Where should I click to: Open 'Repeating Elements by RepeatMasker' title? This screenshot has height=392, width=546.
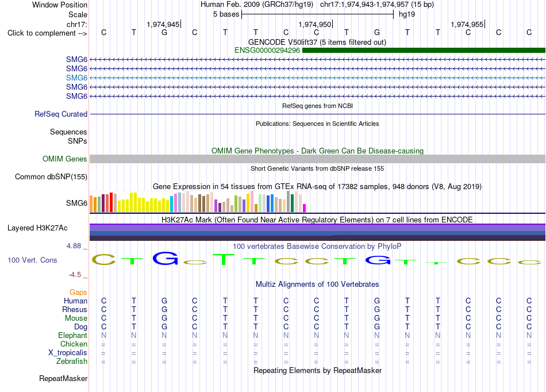tap(317, 370)
